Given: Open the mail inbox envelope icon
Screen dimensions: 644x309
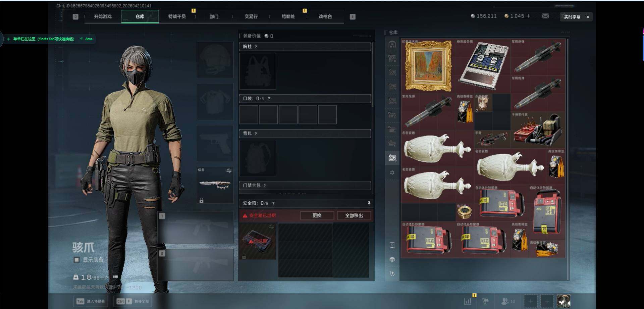Looking at the screenshot, I should pos(545,16).
